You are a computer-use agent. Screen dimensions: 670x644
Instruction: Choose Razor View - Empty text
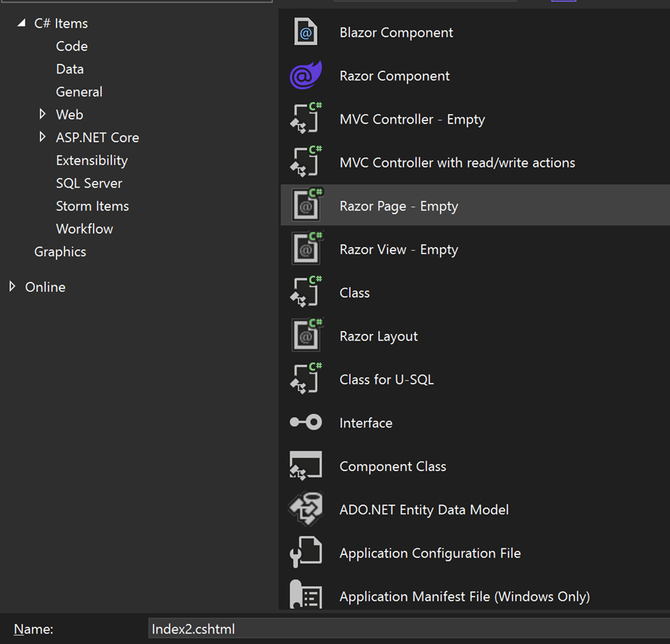[398, 249]
